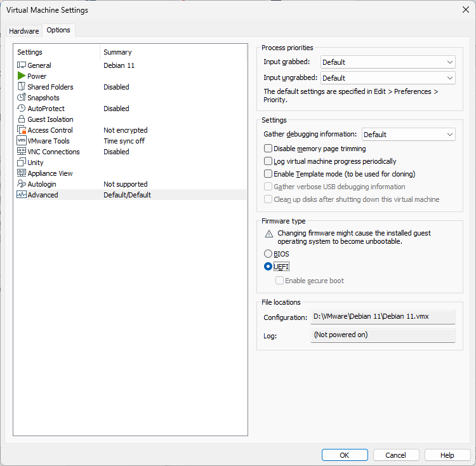Viewport: 476px width, 466px height.
Task: Close the Virtual Machine Settings dialog
Action: click(x=466, y=10)
